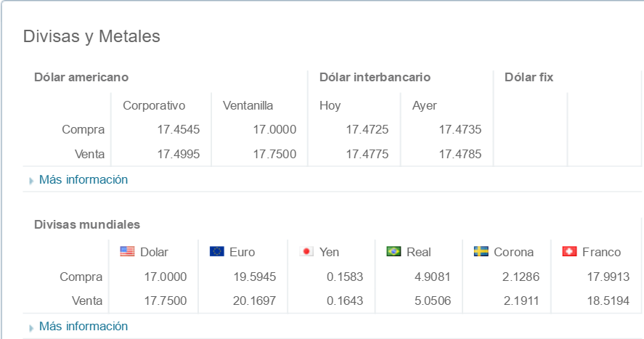Viewport: 644px width, 339px height.
Task: Click the Japan flag icon
Action: pos(306,252)
